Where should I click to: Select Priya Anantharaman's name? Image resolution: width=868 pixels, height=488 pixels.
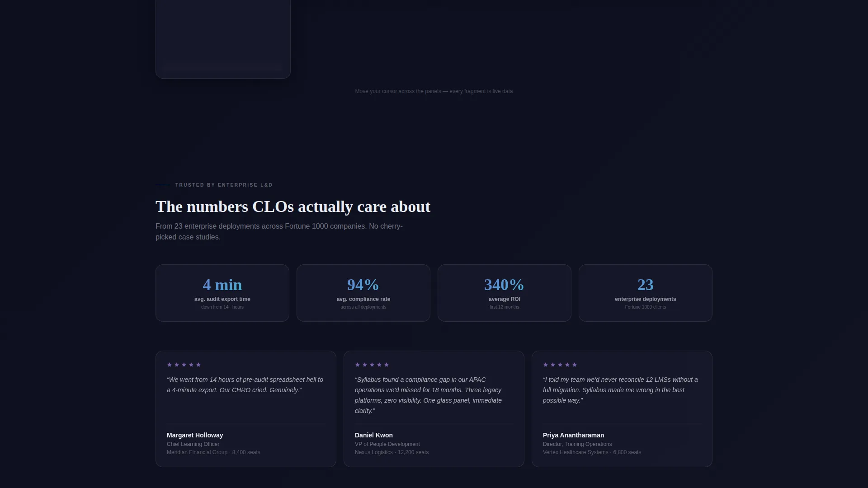573,435
